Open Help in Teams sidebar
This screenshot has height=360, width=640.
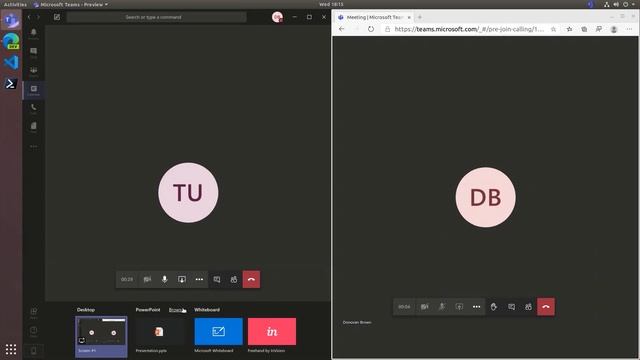point(33,331)
